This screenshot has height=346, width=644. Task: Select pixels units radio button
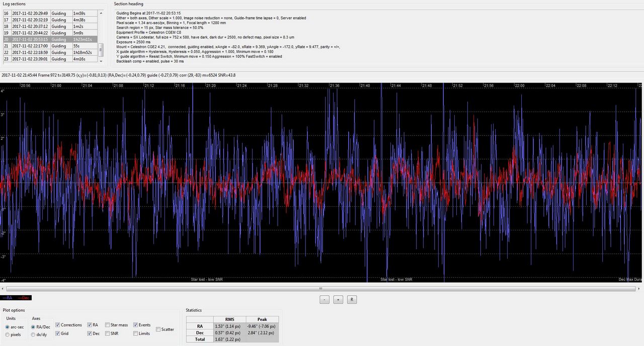(8, 334)
